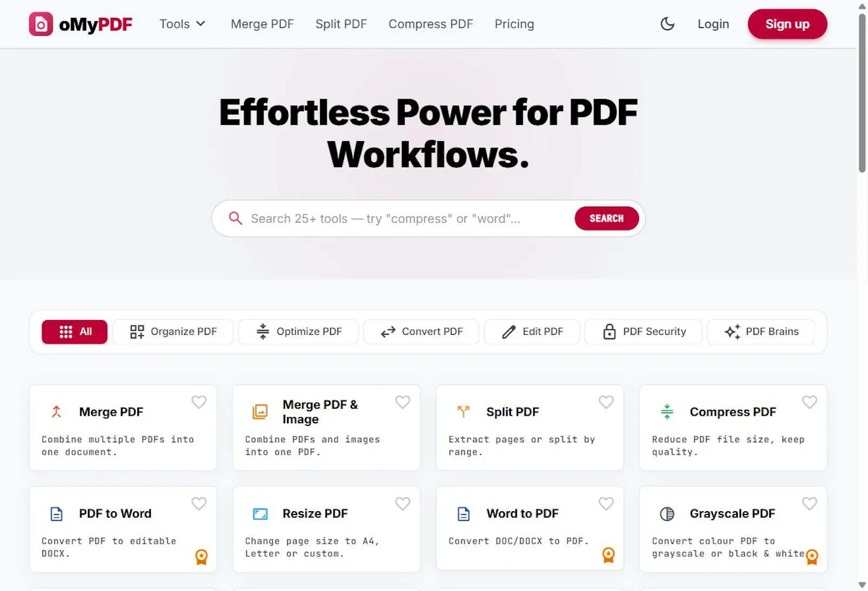
Task: Select the Convert PDF category tab
Action: (422, 332)
